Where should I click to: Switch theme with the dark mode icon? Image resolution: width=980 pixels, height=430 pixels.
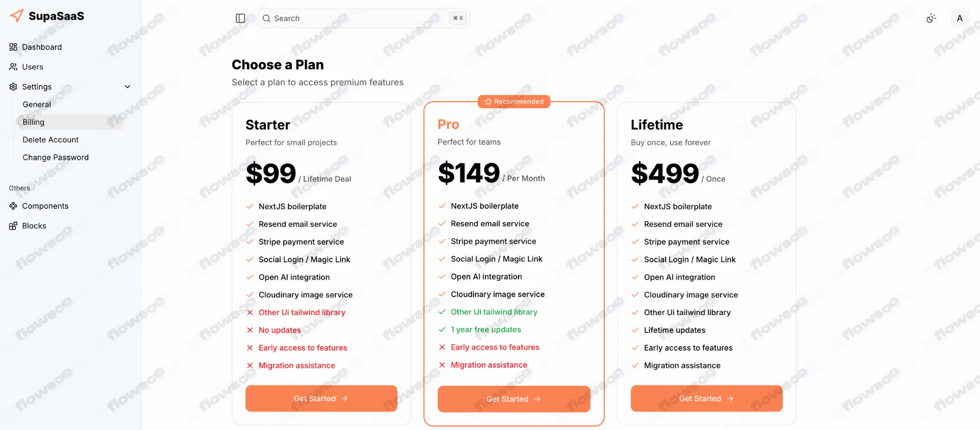click(x=931, y=18)
